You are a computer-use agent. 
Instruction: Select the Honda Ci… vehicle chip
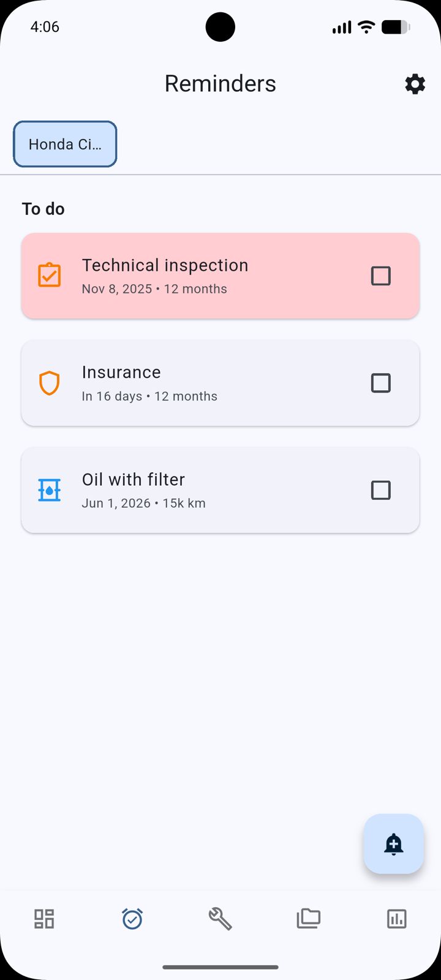[65, 144]
